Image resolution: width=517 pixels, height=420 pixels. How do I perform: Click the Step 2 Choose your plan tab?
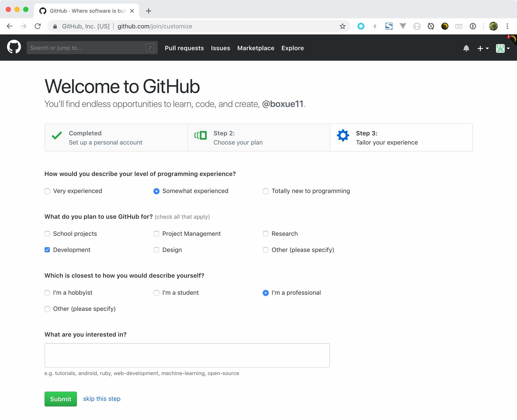click(259, 138)
